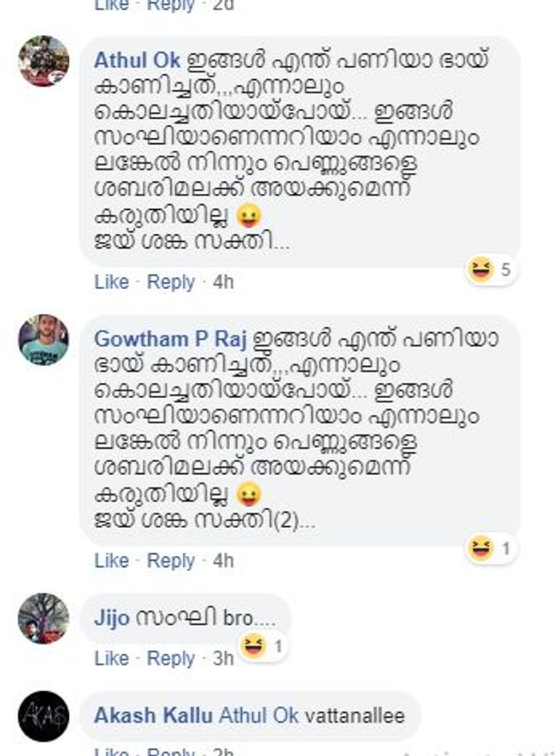Click the 4h timestamp on Athul Ok's comment
Viewport: 556px width, 756px height.
pyautogui.click(x=223, y=282)
